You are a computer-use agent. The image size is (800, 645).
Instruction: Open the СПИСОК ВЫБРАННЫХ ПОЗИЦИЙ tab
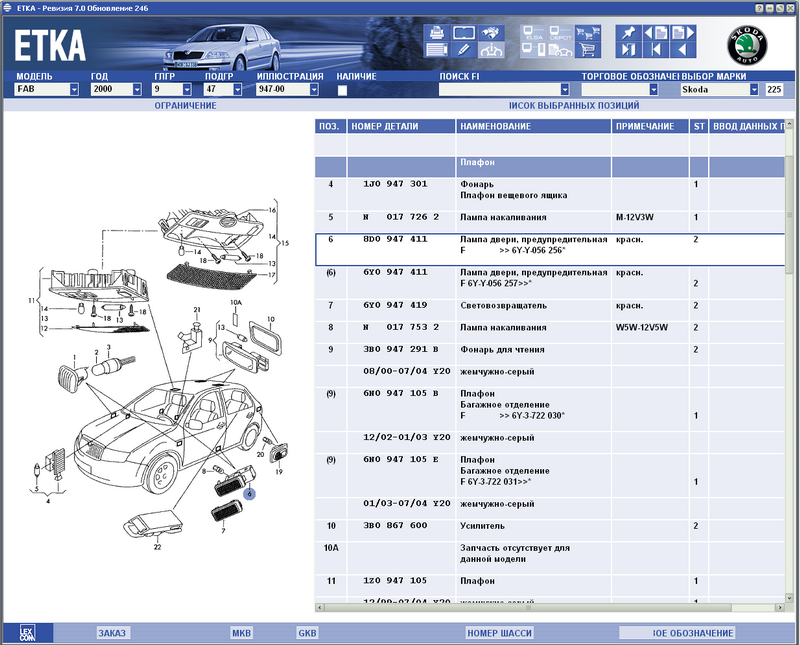pos(573,106)
